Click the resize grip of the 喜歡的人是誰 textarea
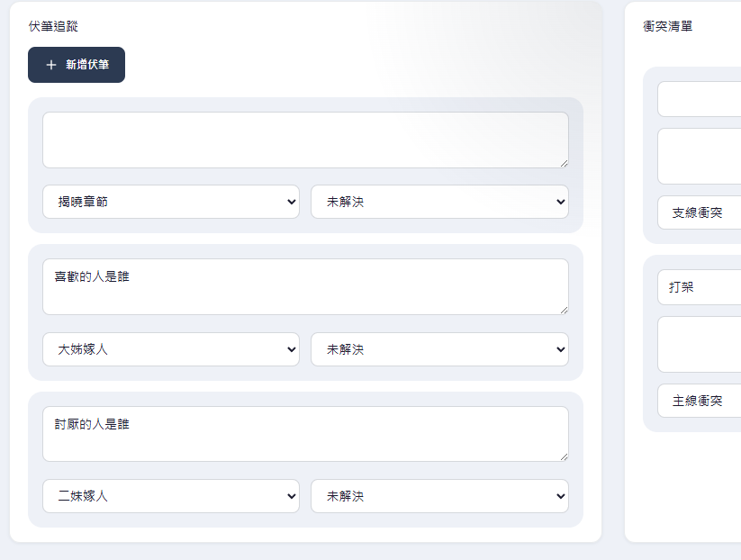The height and width of the screenshot is (560, 741). pos(564,310)
